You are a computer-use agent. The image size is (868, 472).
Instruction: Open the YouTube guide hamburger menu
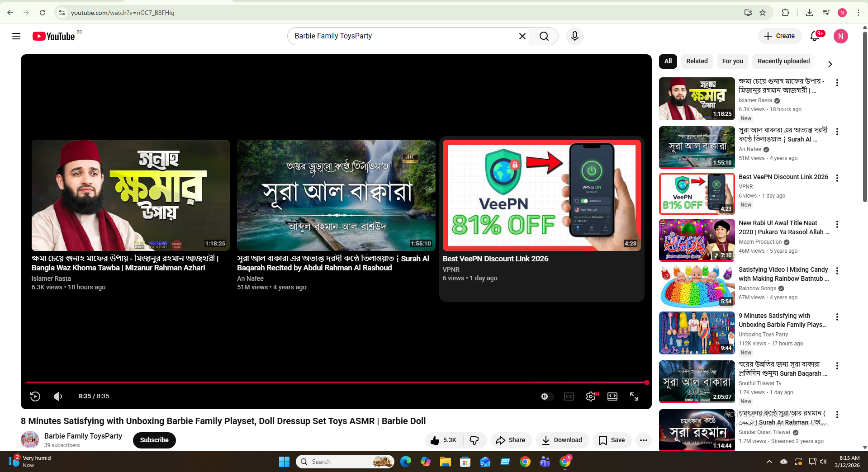point(16,36)
